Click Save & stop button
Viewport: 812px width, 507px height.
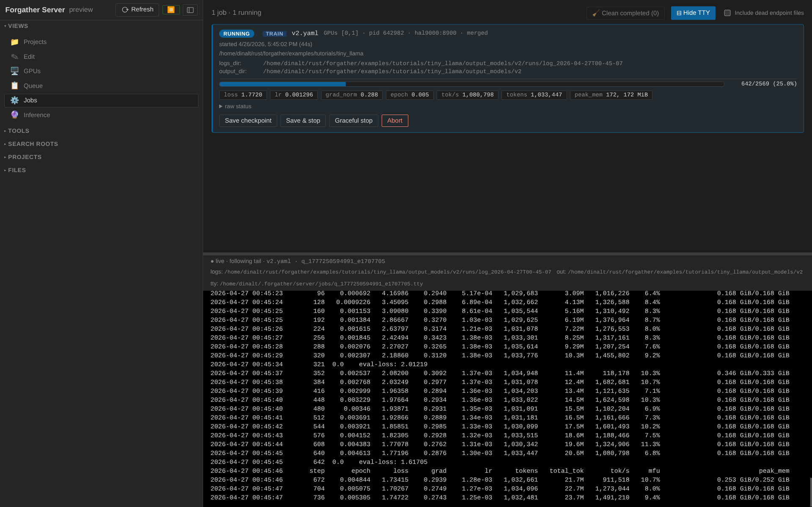303,121
